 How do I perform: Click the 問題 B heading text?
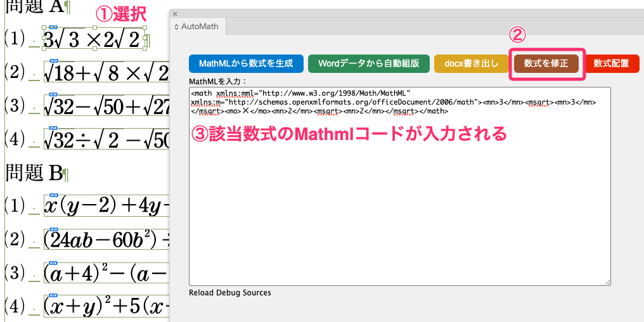pos(34,171)
